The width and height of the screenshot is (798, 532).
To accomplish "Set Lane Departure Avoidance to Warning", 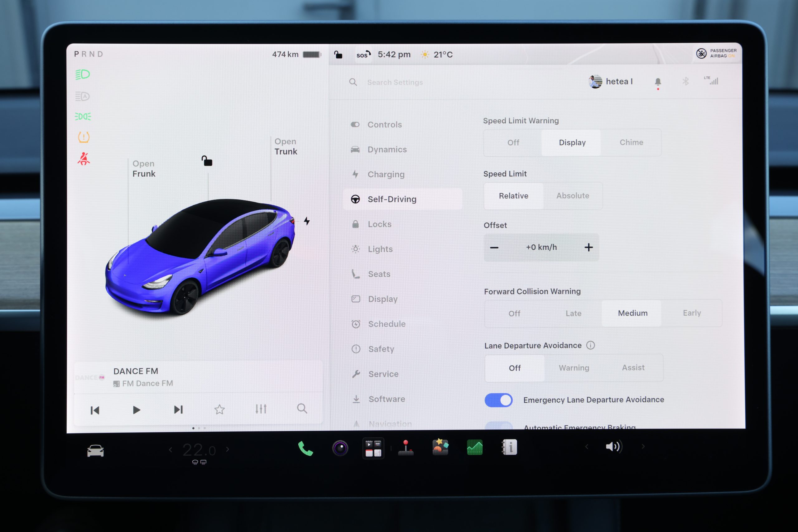I will pos(574,368).
